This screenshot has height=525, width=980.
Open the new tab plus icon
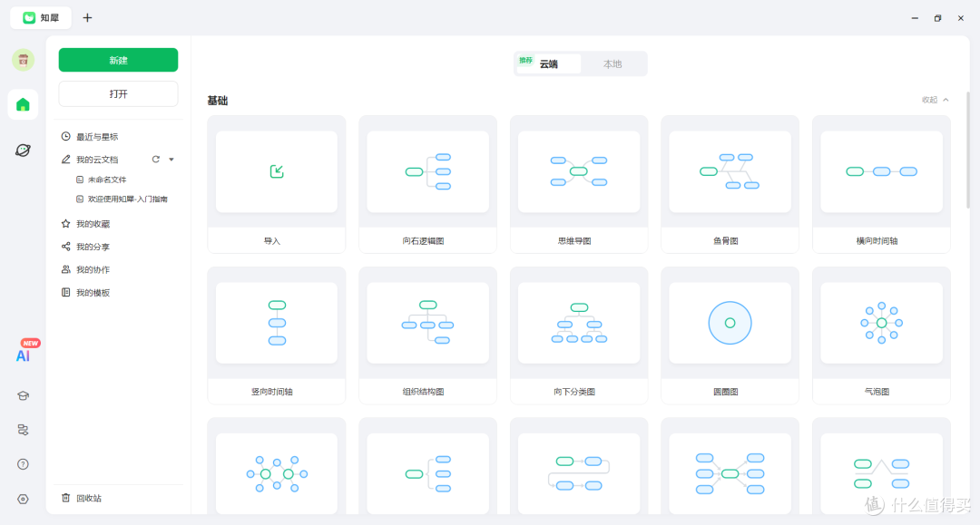coord(87,17)
